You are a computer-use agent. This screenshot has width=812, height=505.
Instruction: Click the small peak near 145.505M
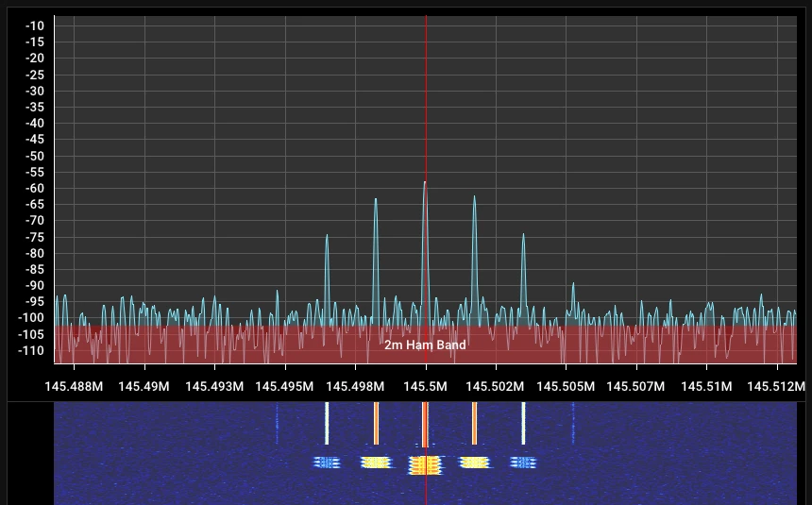click(572, 283)
